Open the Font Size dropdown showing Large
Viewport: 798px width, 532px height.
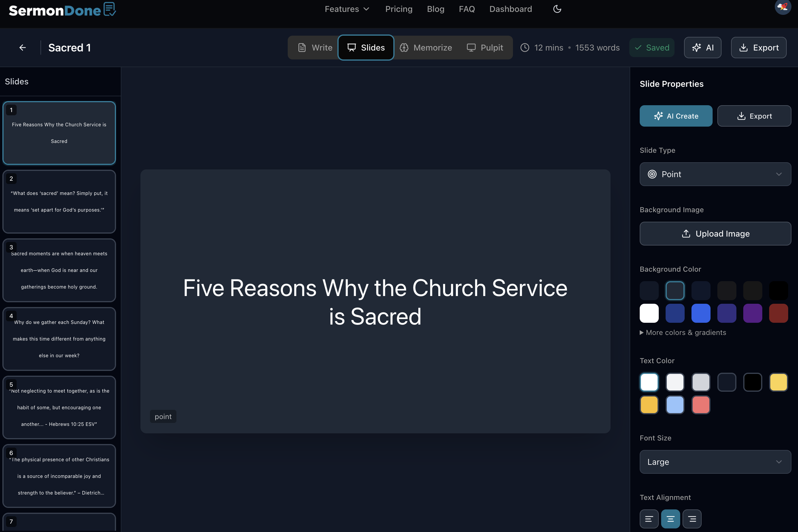click(715, 462)
